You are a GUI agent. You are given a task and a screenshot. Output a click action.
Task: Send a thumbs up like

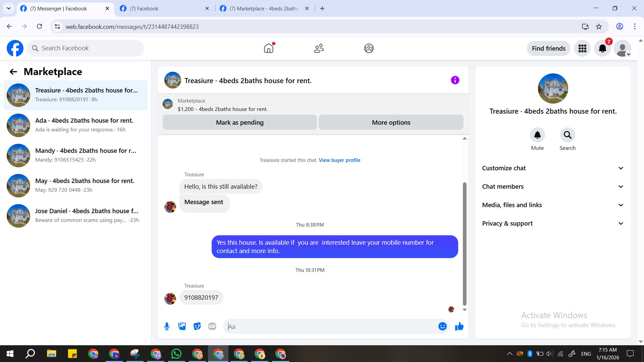coord(459,326)
